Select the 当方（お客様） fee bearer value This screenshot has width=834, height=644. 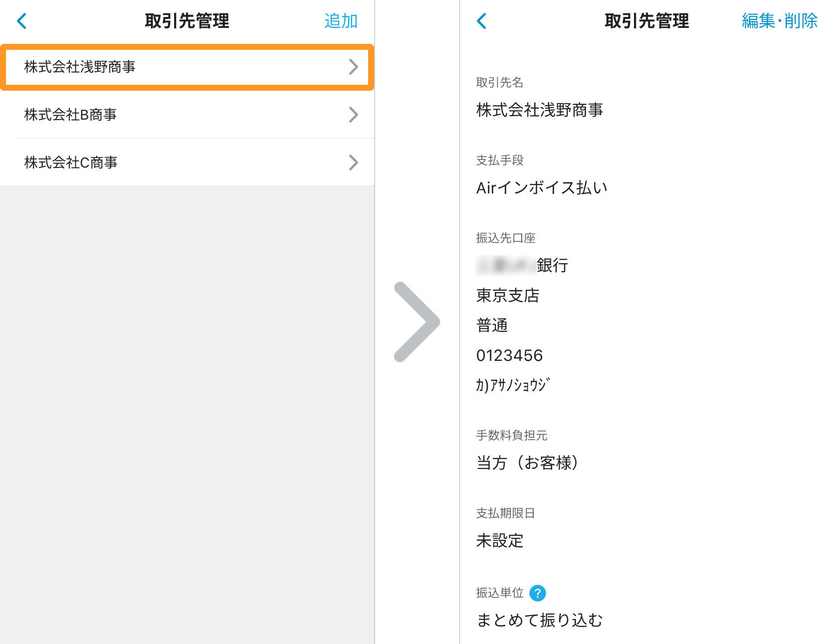pos(528,463)
